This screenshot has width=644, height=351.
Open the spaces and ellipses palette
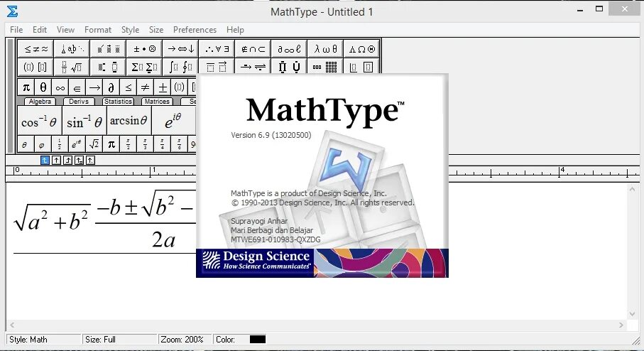(72, 49)
